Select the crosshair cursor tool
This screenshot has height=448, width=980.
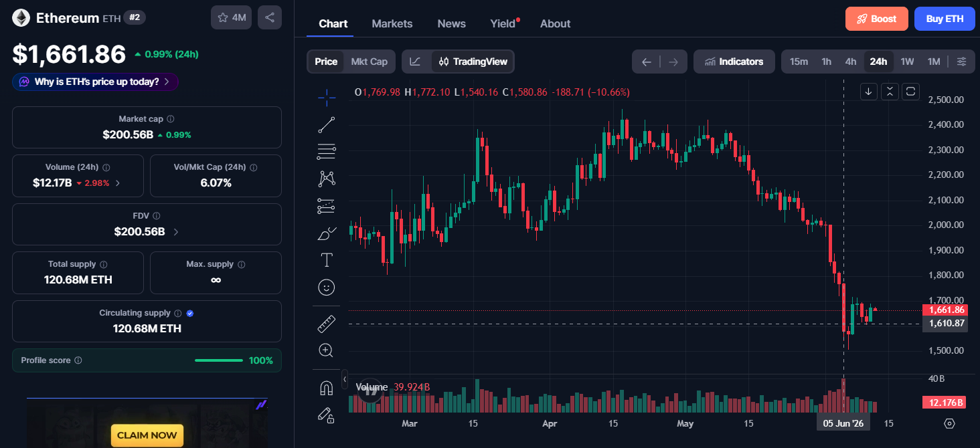click(327, 98)
